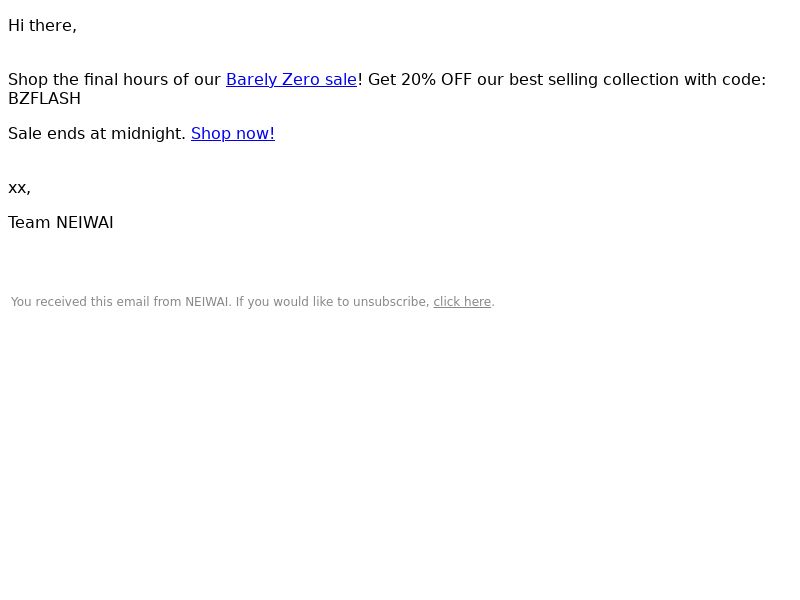Click 'Shop the final hours of our' text

coord(114,80)
